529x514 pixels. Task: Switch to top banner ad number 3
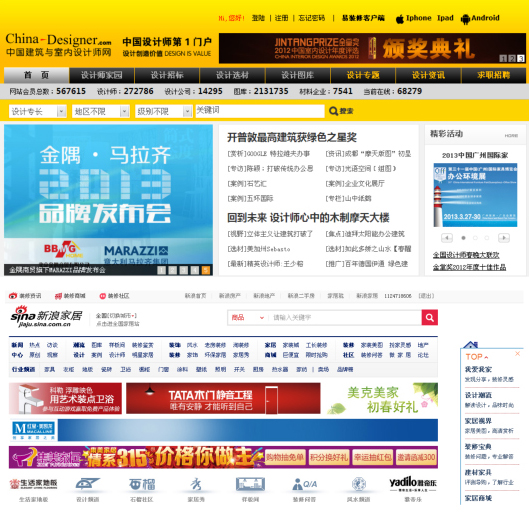(x=521, y=58)
